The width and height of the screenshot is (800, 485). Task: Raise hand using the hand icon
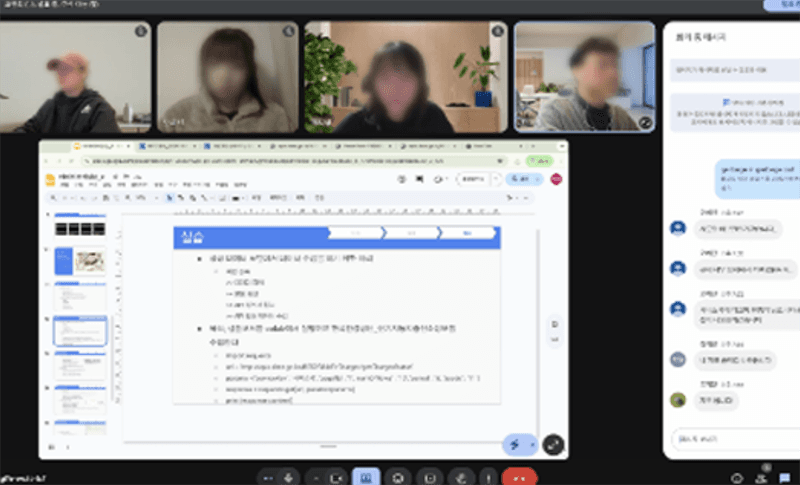tap(461, 478)
